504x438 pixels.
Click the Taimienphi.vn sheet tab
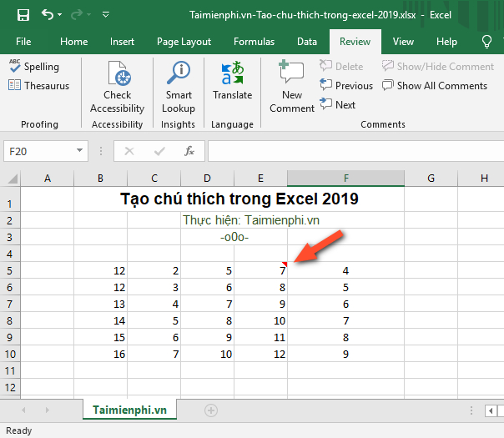click(x=129, y=410)
